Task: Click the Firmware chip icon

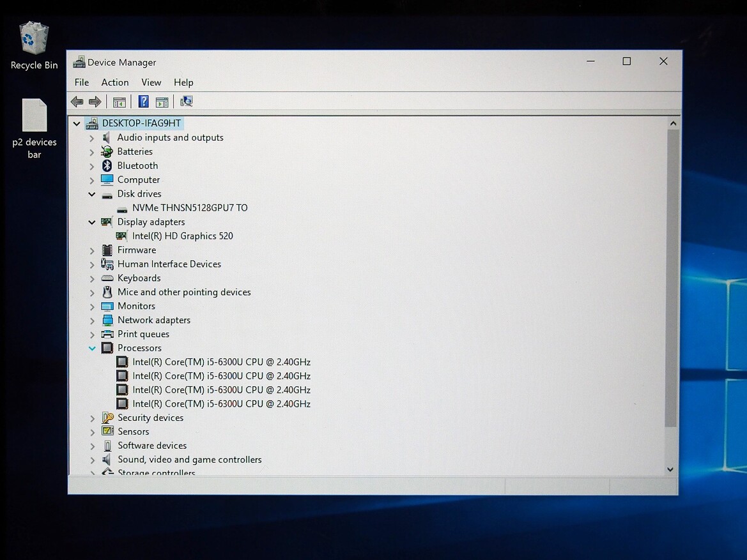Action: (107, 250)
